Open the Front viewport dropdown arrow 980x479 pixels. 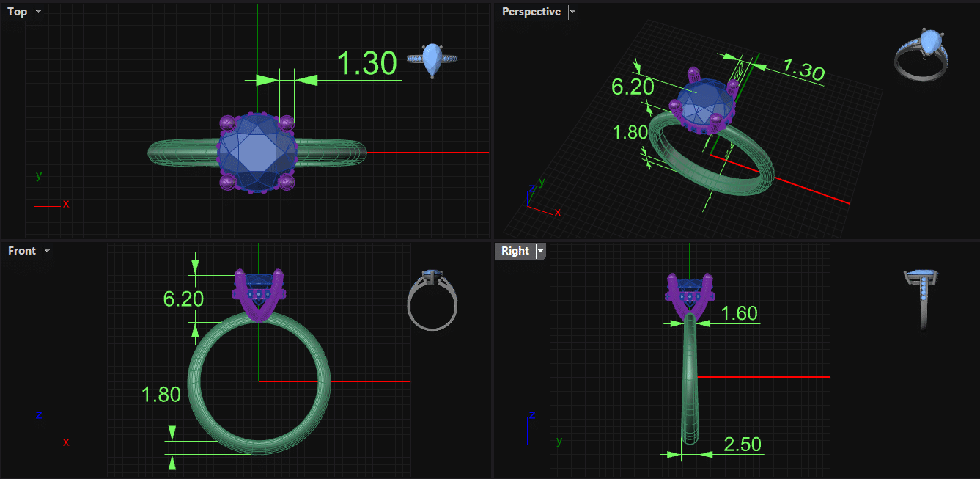pos(47,251)
